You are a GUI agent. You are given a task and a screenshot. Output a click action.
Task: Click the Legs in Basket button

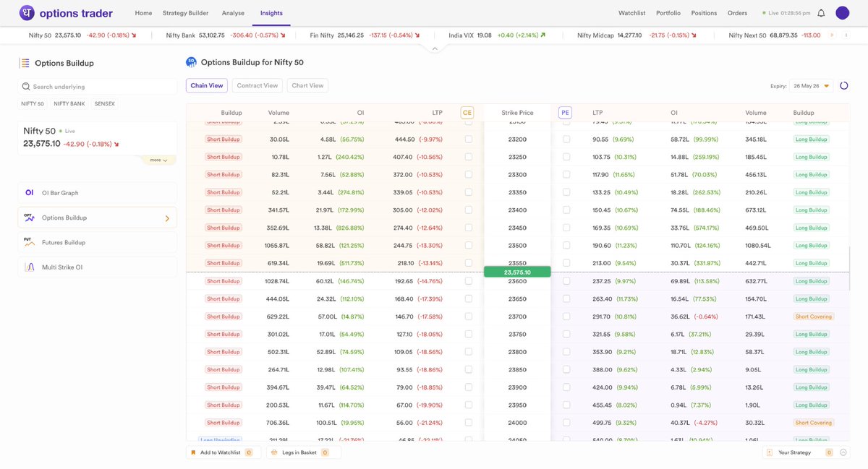[303, 452]
